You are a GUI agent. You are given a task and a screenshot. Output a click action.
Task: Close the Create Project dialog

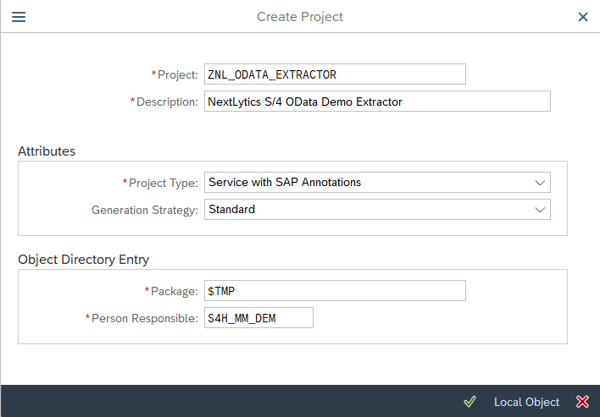583,17
